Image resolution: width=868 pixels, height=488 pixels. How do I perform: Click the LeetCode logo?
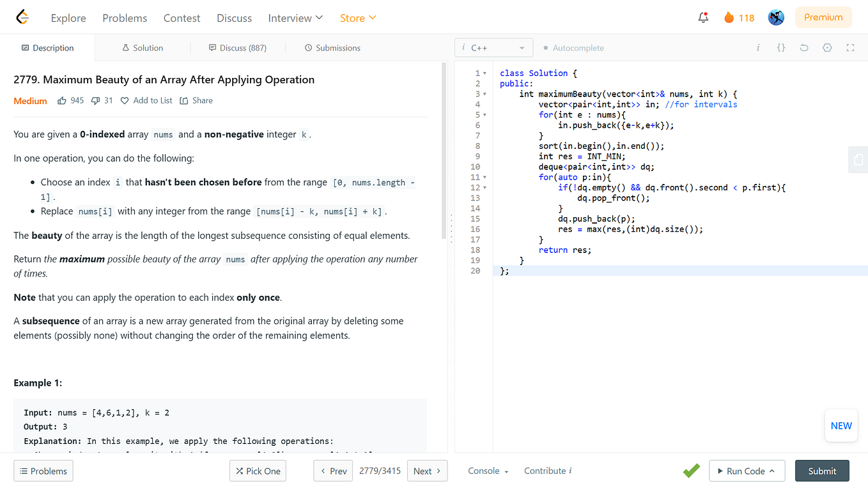22,17
